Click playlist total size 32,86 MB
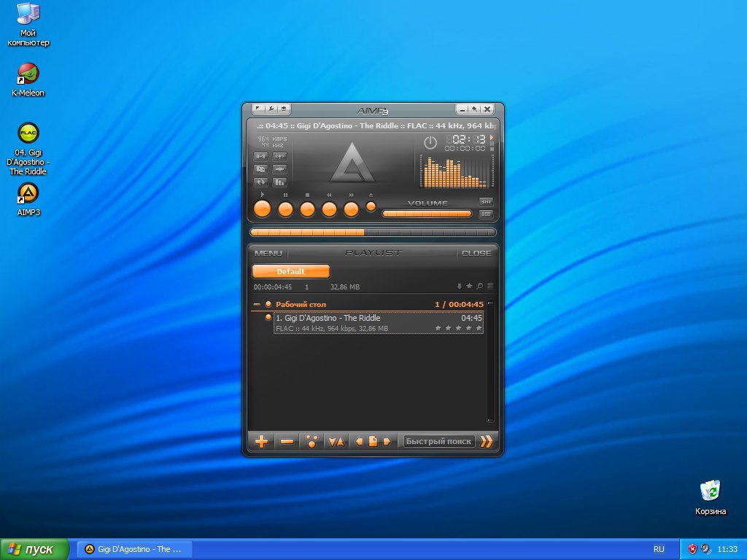This screenshot has height=560, width=747. (x=345, y=287)
